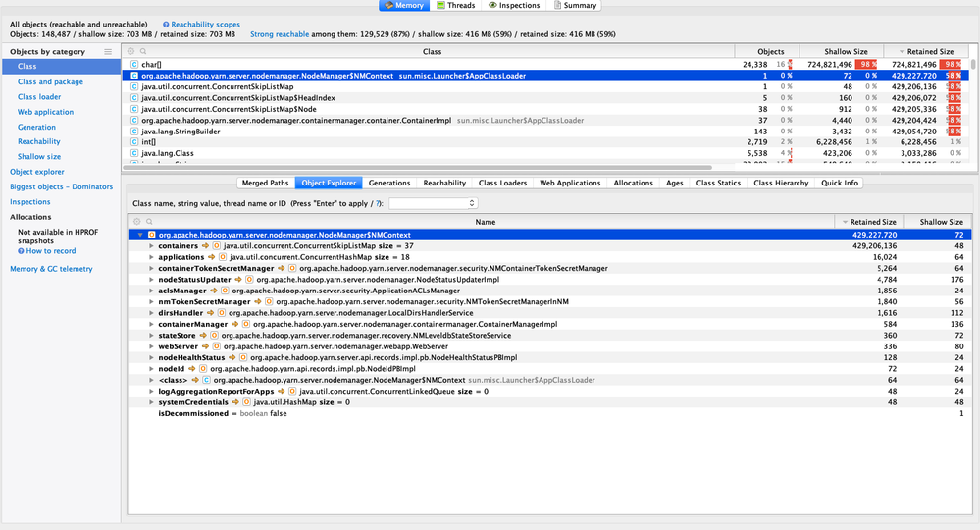Select the java.lang.Class row

coord(546,153)
